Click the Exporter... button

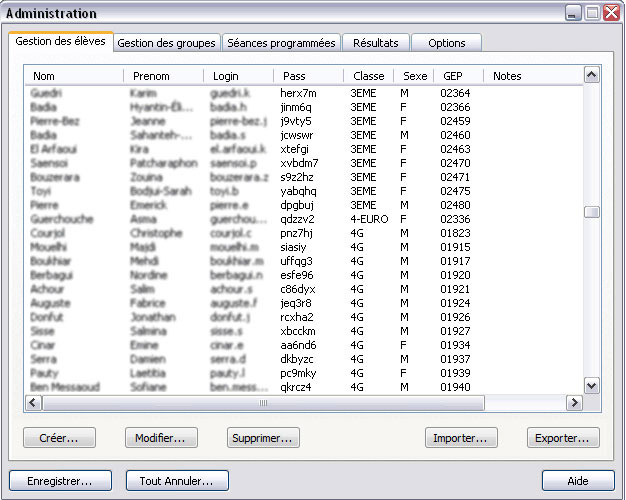pos(563,438)
